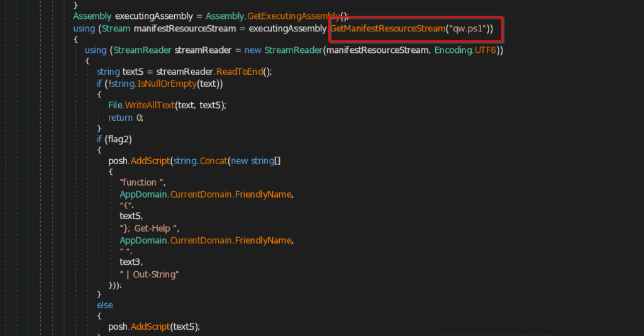644x336 pixels.
Task: Click AddScript in the else block
Action: click(151, 327)
